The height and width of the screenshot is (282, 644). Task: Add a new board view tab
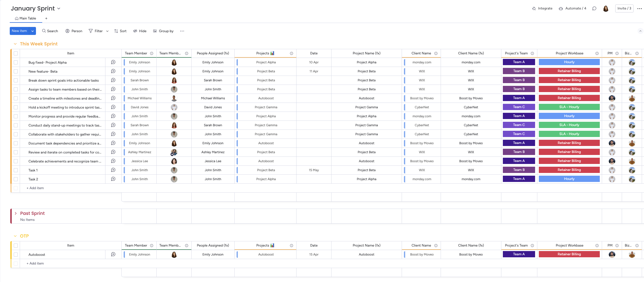46,18
